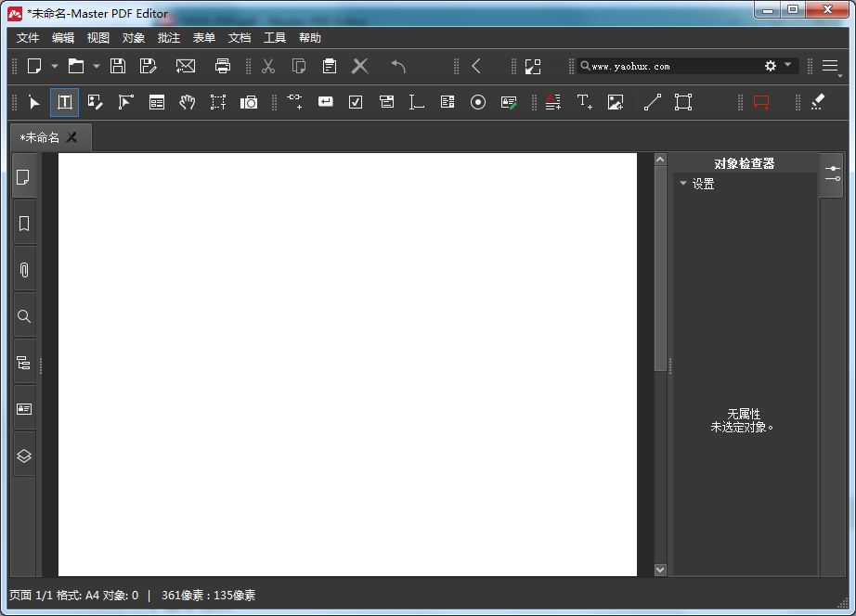
Task: Open the 工具 menu
Action: pos(275,38)
